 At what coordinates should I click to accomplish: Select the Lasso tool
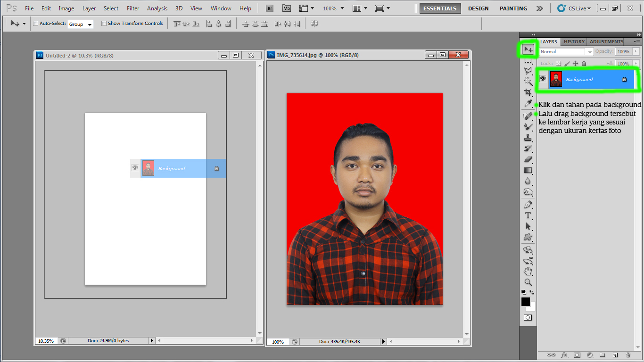(528, 71)
